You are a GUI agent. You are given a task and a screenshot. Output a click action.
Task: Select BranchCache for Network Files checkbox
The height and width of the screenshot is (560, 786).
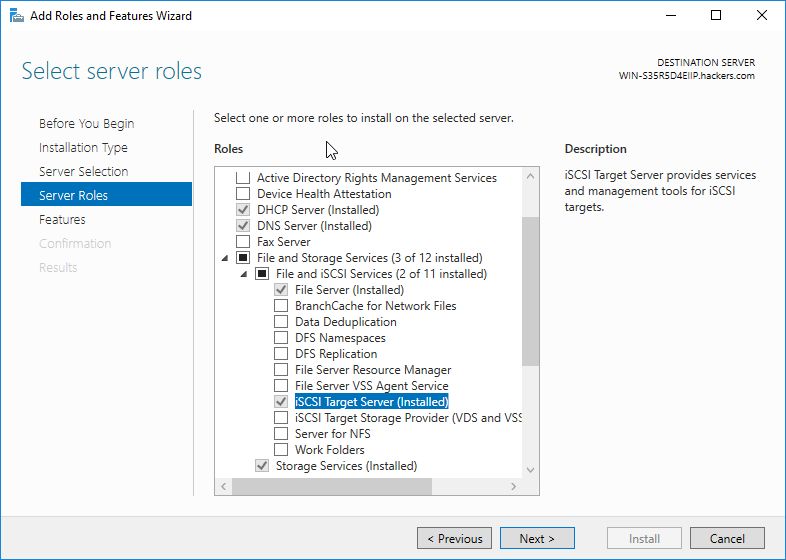point(281,306)
